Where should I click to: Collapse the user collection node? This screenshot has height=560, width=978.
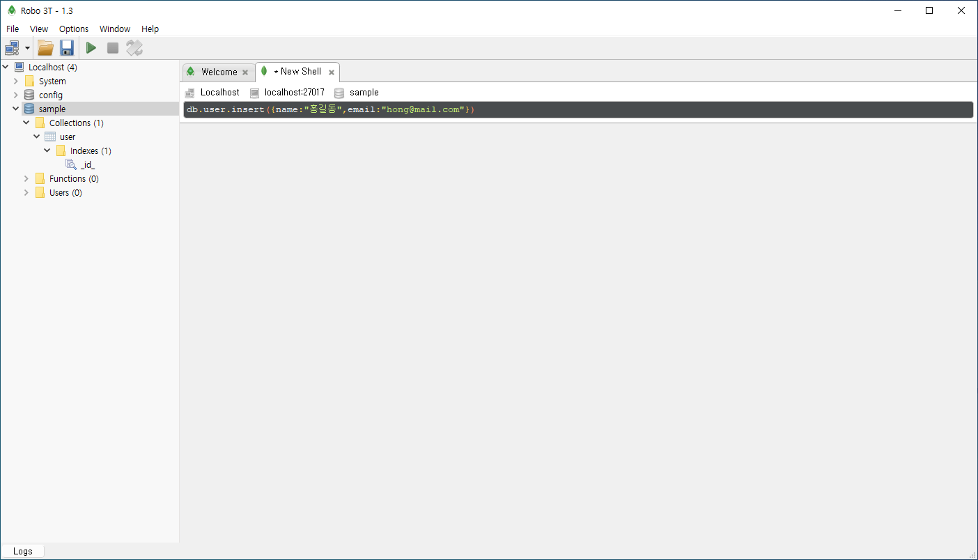point(37,137)
